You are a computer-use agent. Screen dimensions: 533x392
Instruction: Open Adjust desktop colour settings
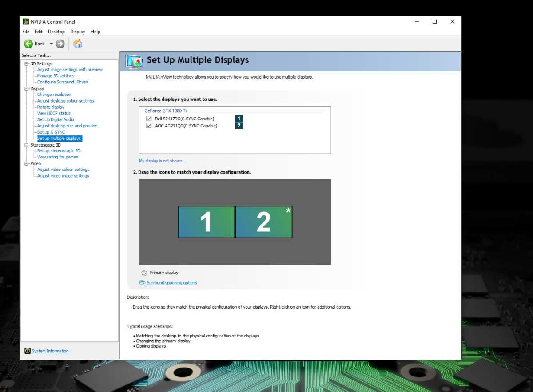(66, 101)
